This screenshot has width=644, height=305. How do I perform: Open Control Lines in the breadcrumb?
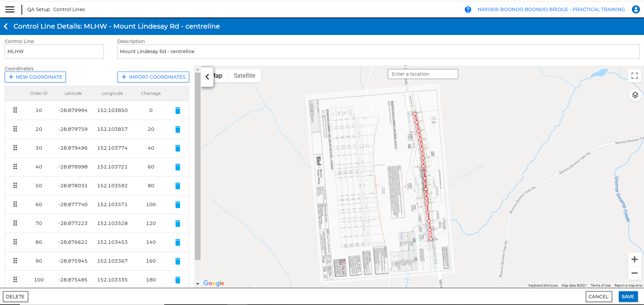[x=69, y=9]
